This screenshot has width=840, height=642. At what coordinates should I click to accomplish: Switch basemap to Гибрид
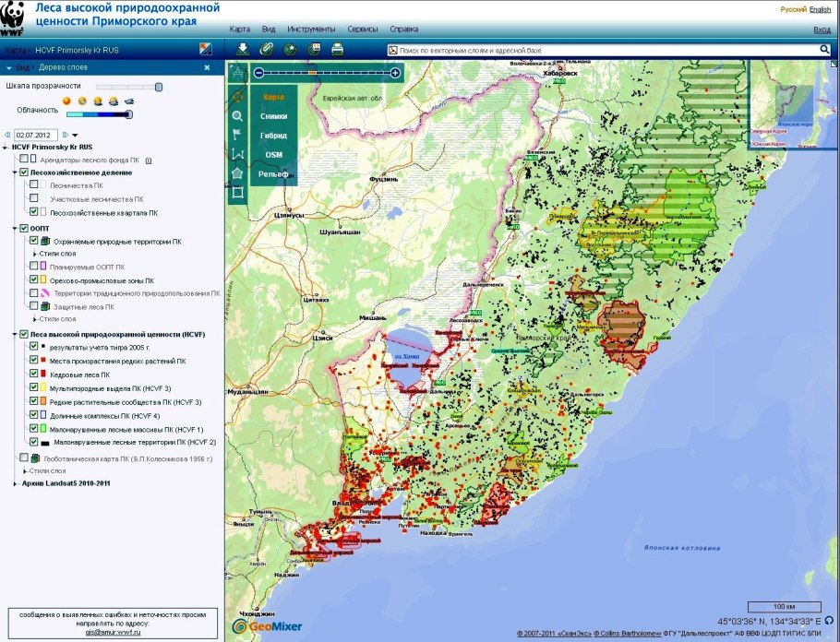click(x=273, y=136)
